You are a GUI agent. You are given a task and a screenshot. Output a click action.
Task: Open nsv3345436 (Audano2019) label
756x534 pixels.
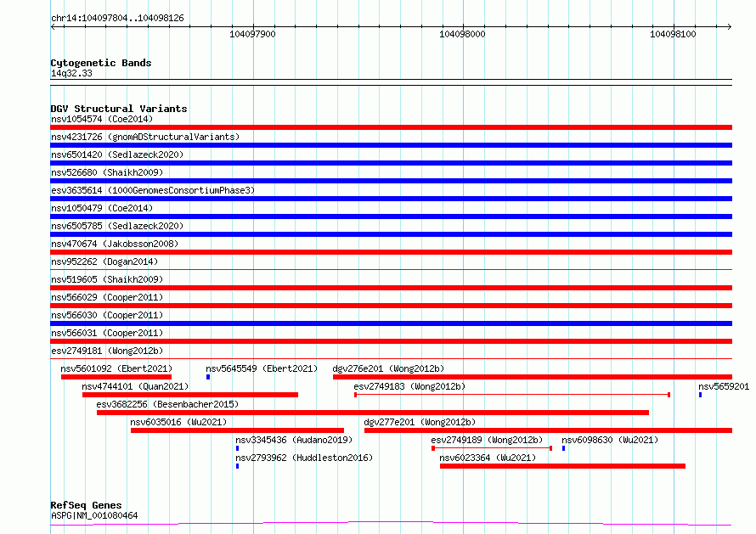pyautogui.click(x=294, y=440)
